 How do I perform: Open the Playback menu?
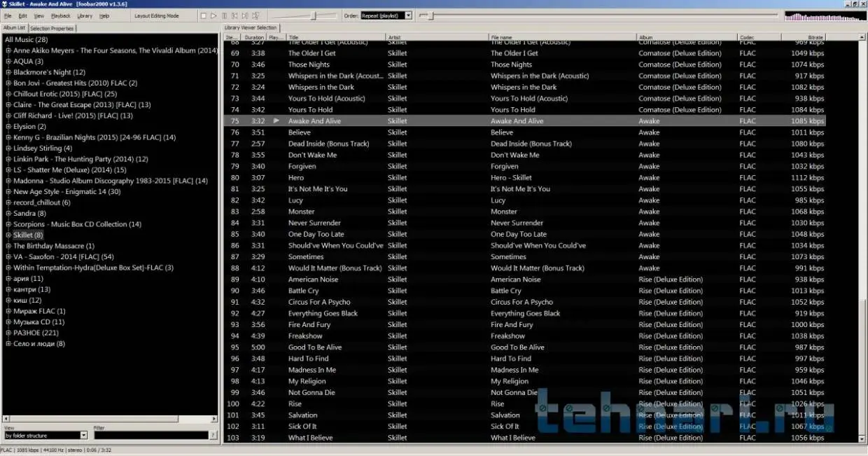(x=61, y=15)
